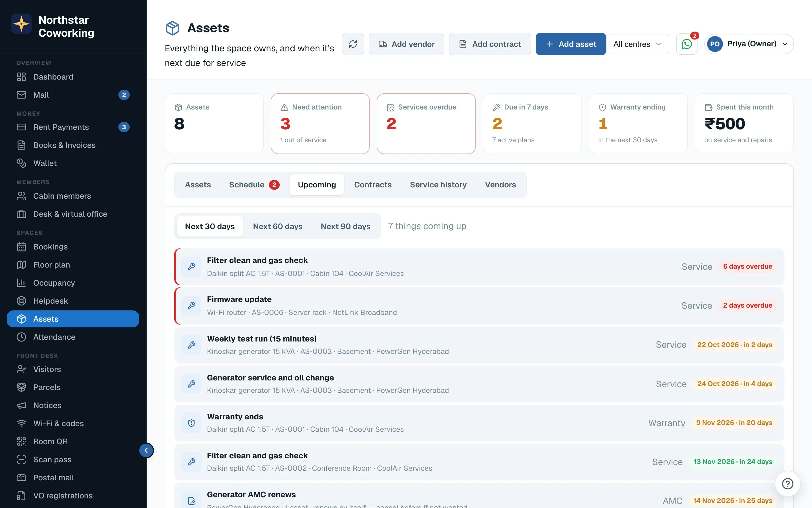
Task: Open the Service history tab
Action: (438, 185)
